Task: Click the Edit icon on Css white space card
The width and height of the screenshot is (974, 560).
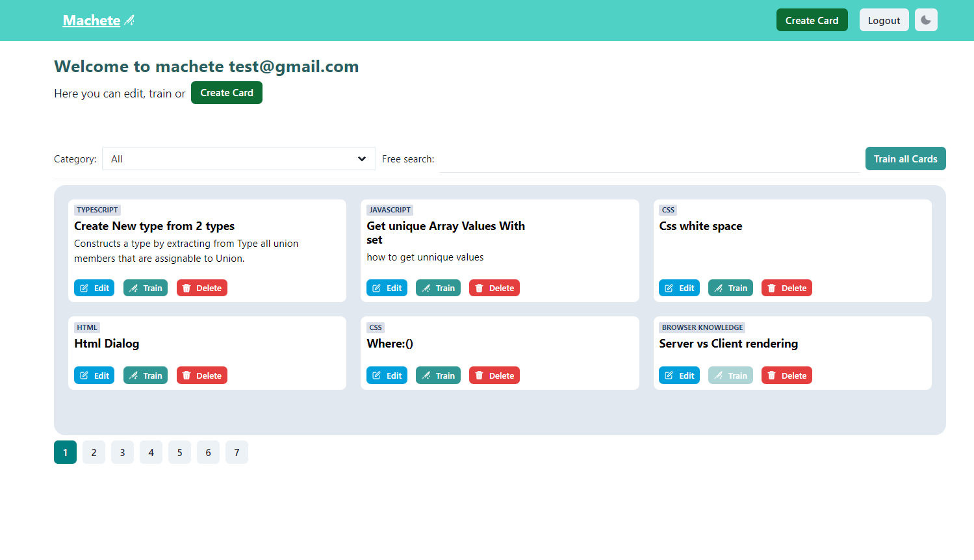Action: tap(669, 288)
